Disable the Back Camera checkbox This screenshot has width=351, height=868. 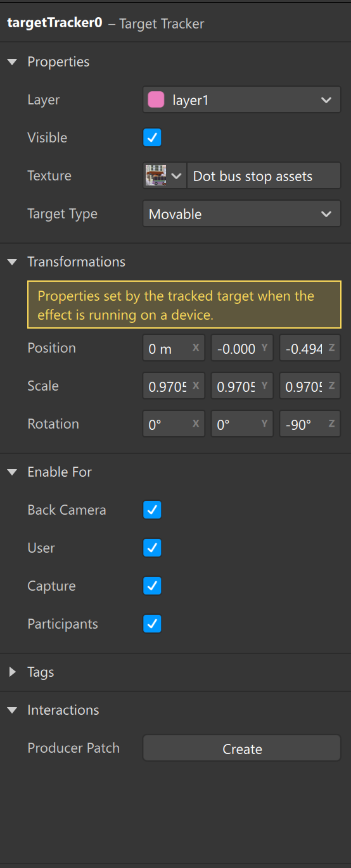click(152, 510)
